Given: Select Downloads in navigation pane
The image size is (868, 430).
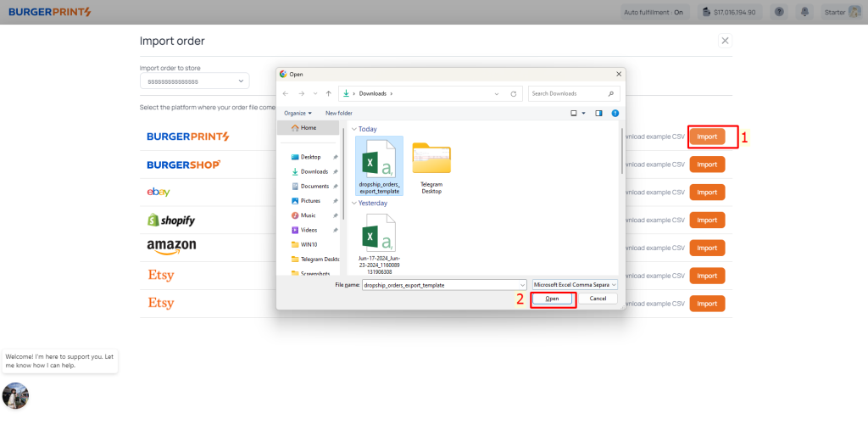Looking at the screenshot, I should 314,172.
